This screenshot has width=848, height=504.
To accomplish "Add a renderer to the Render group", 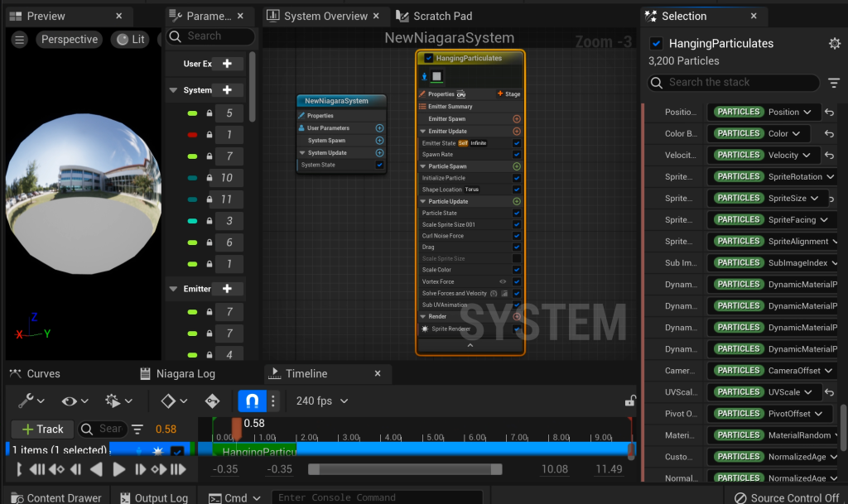I will pos(517,317).
